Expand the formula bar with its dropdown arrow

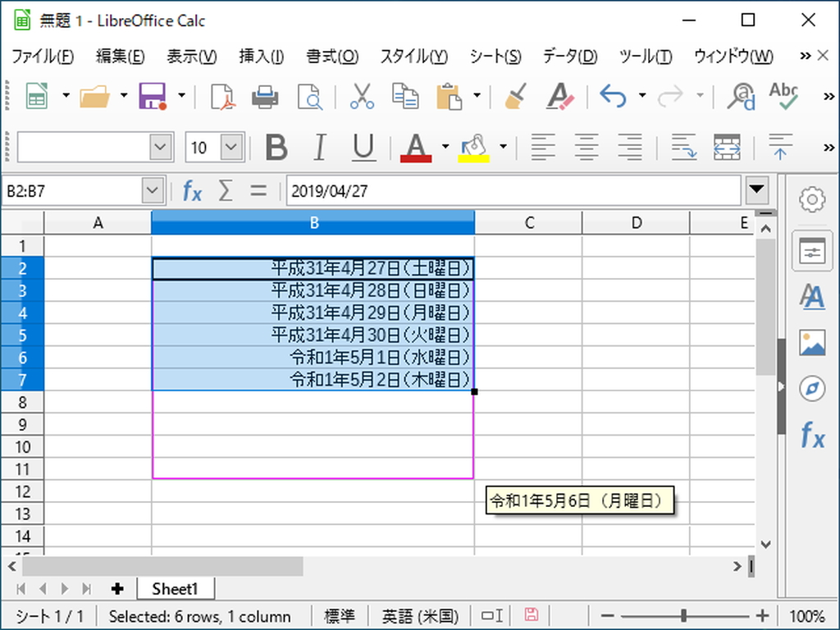point(756,190)
